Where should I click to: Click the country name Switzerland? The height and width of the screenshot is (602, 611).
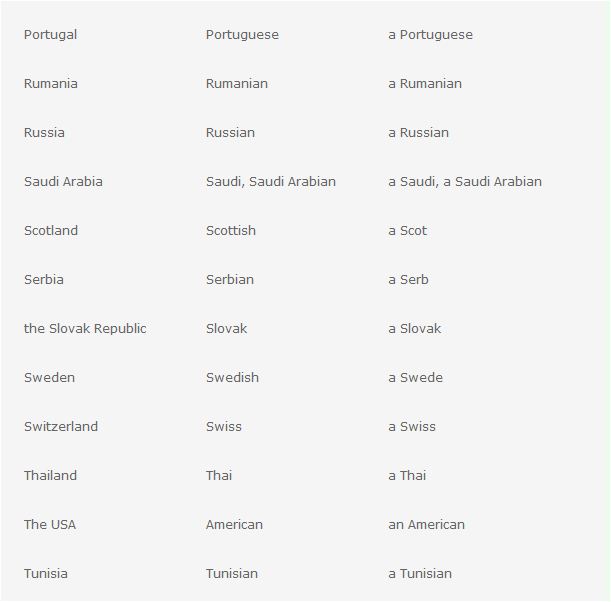point(61,427)
